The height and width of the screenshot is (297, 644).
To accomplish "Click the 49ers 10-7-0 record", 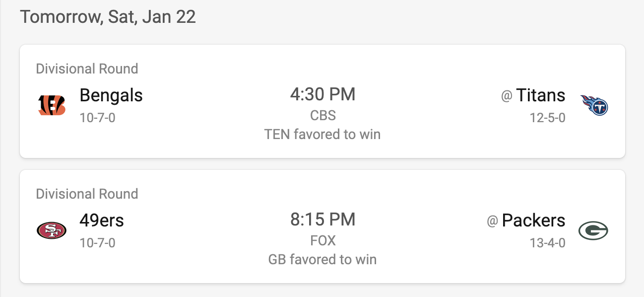I will pos(97,243).
